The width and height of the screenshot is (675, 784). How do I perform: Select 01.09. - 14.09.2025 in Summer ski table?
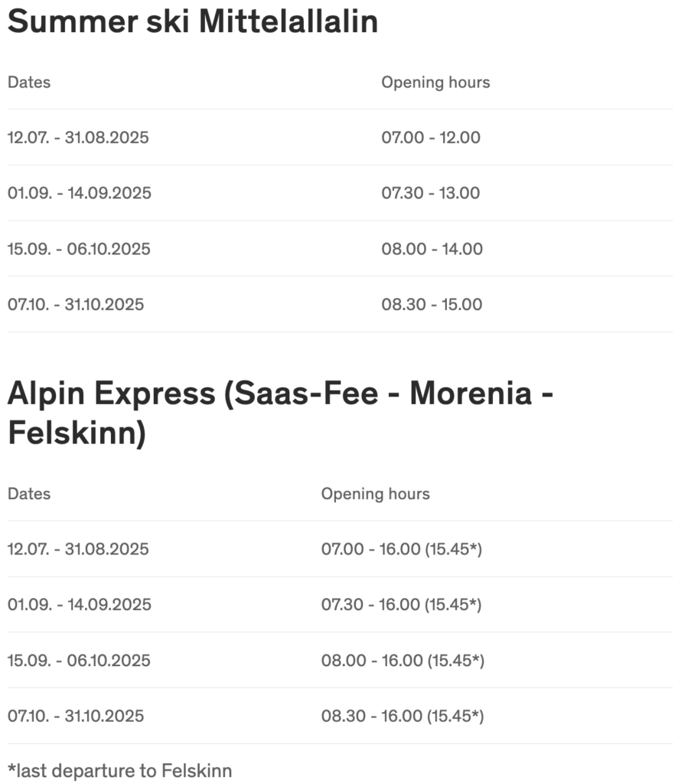[x=80, y=193]
